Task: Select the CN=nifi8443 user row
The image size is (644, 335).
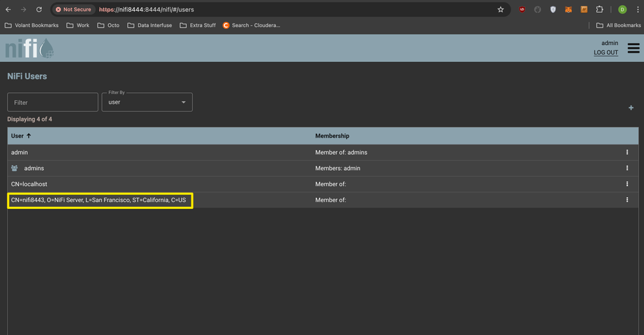Action: point(323,200)
